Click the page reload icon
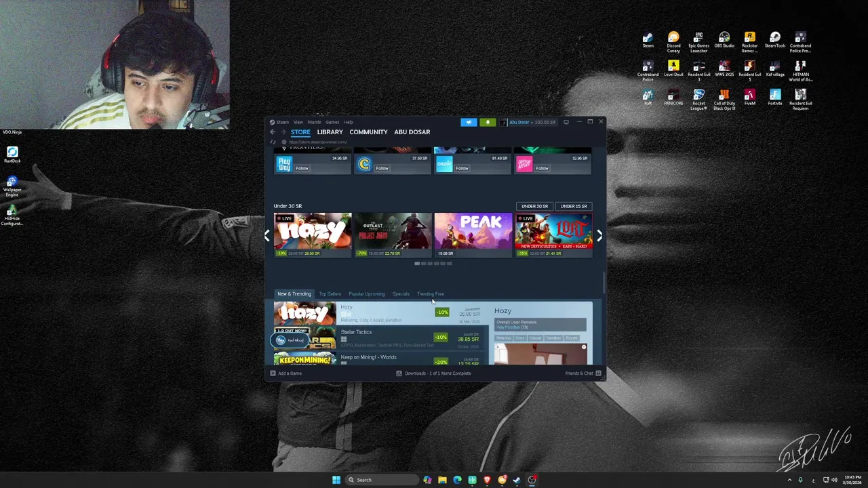 coord(273,142)
